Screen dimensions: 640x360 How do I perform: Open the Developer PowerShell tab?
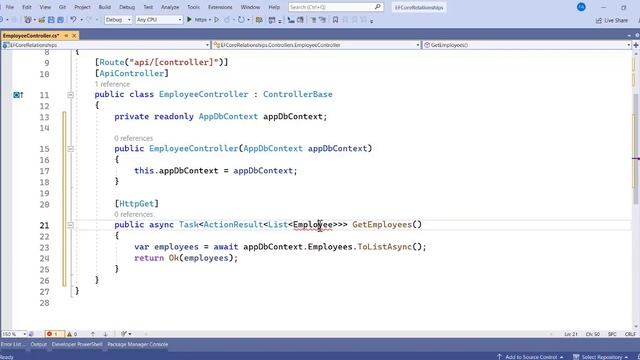77,344
